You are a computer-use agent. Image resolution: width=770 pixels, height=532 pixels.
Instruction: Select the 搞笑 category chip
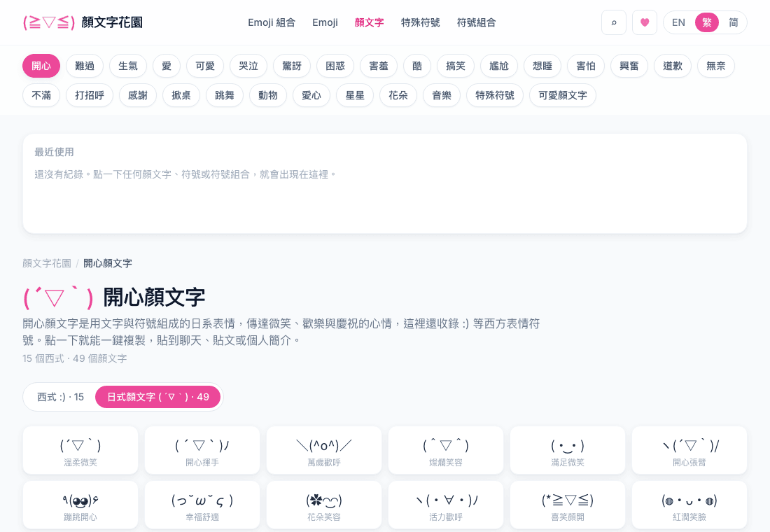point(456,66)
